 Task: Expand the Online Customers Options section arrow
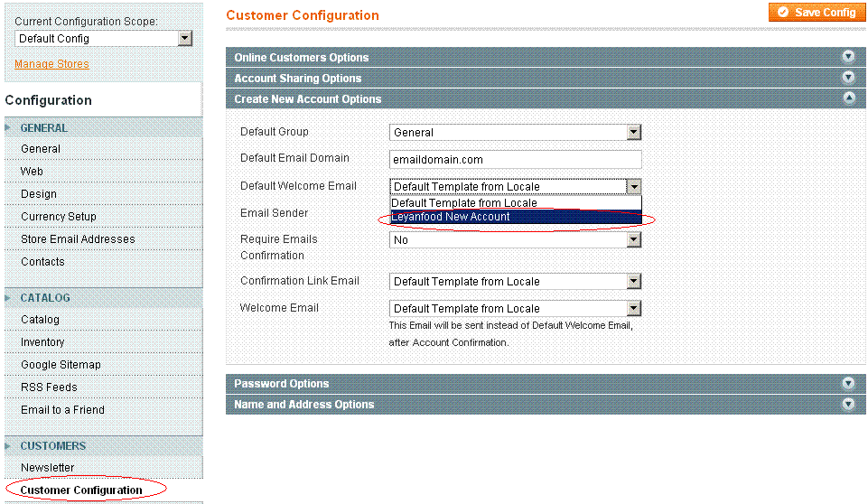point(848,57)
